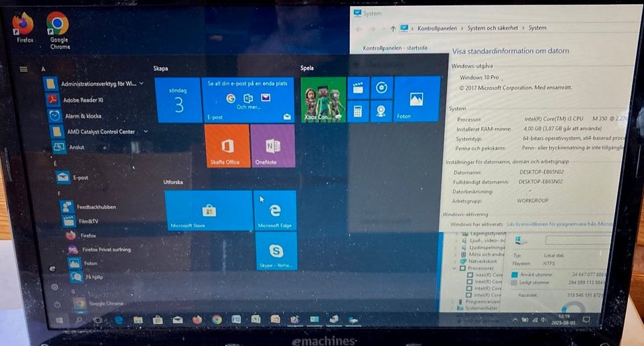Click the Skaffa Office tile
Viewport: 644px width, 346px height.
227,146
